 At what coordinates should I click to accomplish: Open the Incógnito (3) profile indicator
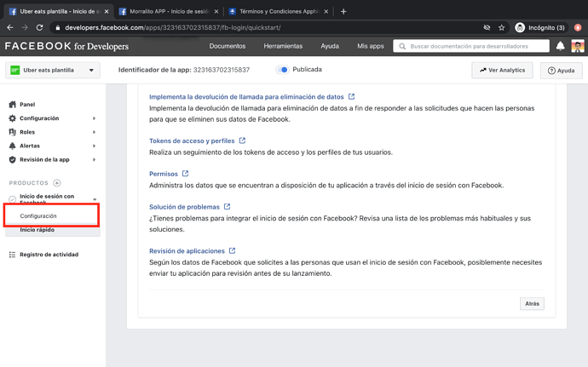point(540,28)
